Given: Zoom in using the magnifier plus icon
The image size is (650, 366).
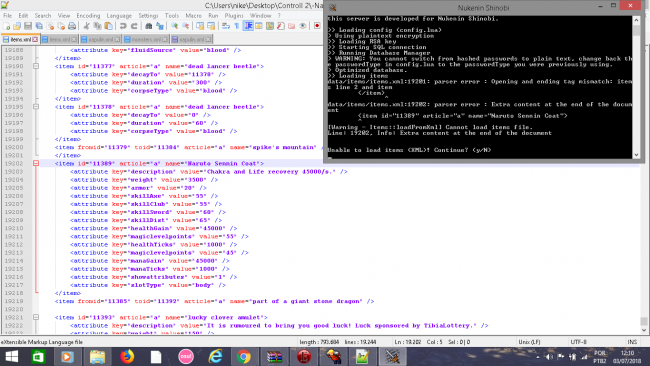Looking at the screenshot, I should click(x=175, y=26).
